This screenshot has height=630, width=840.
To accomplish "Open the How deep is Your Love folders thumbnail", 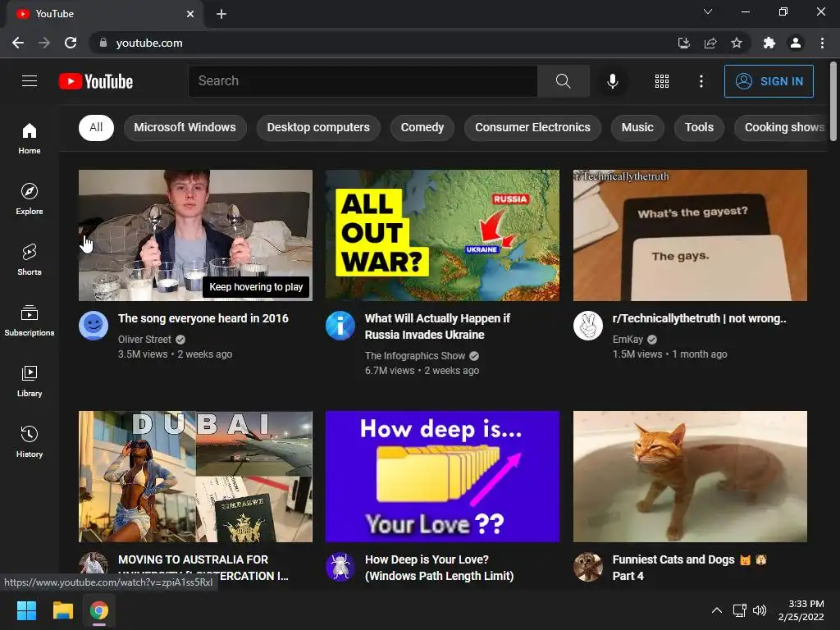I will point(442,477).
